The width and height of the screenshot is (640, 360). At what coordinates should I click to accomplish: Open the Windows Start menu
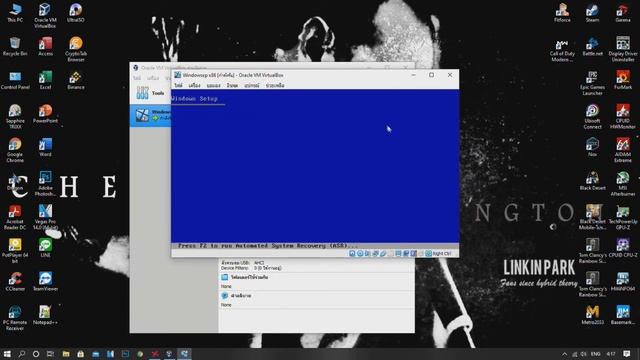point(7,353)
